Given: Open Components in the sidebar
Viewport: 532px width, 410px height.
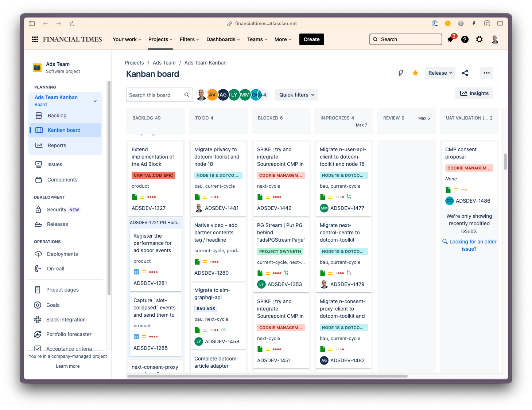Looking at the screenshot, I should [65, 180].
